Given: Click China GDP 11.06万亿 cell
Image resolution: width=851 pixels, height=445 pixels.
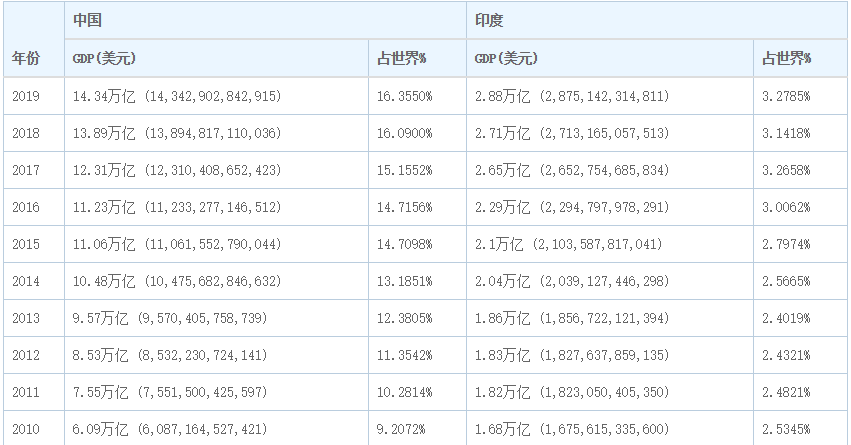Looking at the screenshot, I should click(217, 244).
